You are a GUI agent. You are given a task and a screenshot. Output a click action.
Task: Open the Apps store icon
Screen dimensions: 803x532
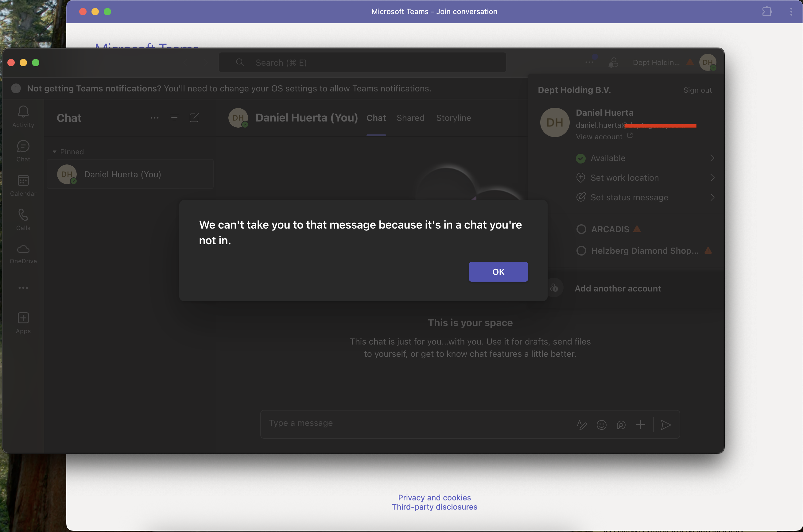coord(23,323)
